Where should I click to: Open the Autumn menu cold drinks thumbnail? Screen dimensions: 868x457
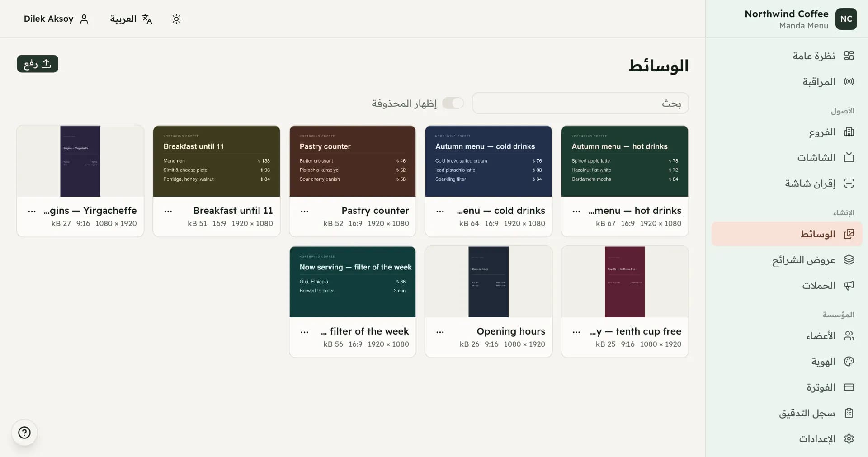tap(489, 161)
